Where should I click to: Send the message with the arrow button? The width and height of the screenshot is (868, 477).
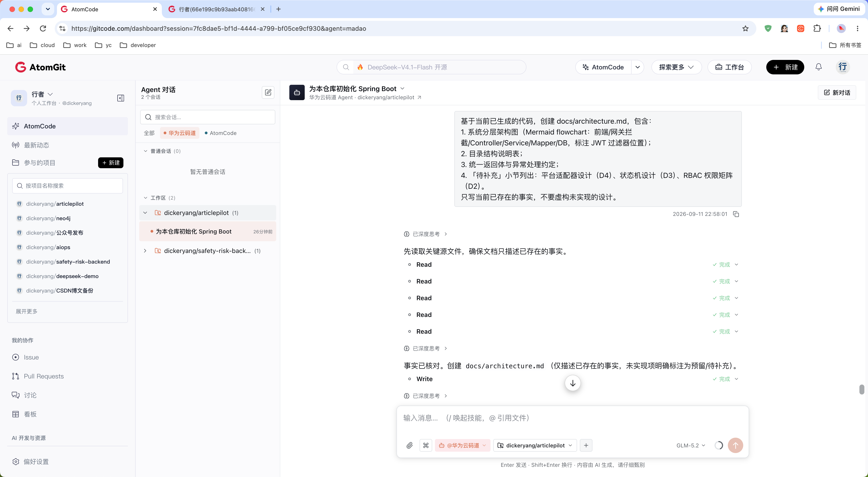(x=735, y=445)
